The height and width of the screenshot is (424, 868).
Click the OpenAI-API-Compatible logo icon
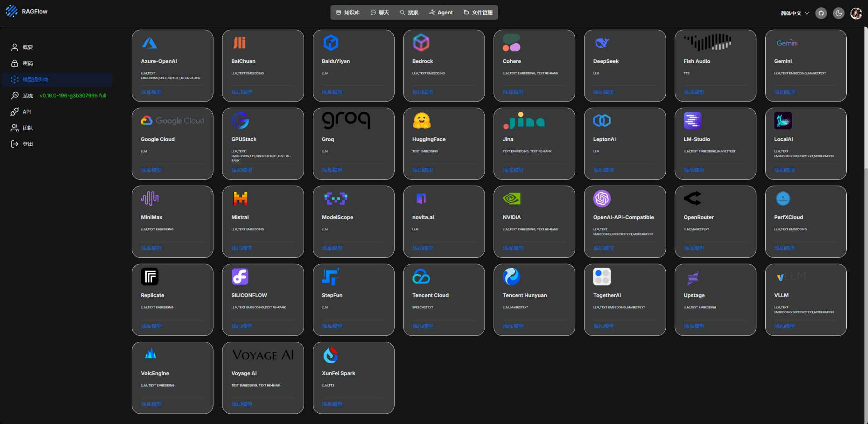602,199
